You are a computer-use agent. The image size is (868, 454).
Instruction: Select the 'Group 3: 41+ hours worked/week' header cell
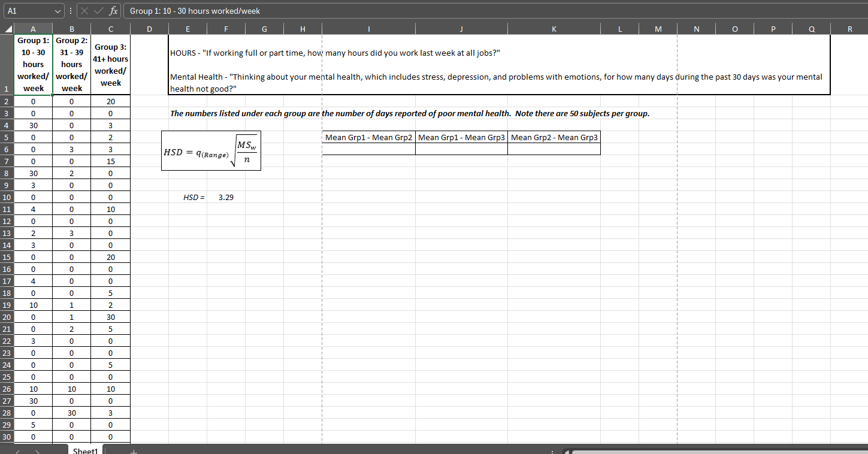click(110, 64)
